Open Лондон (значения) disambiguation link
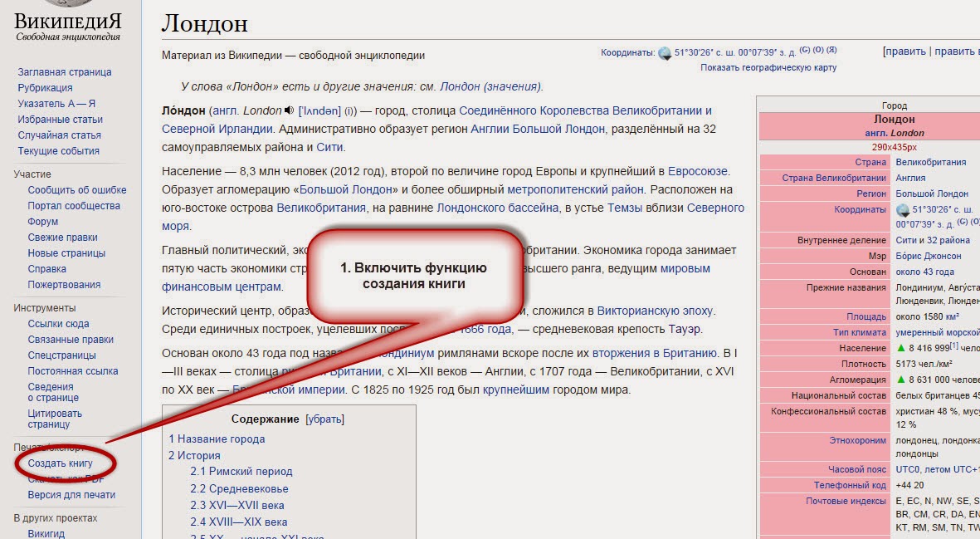Viewport: 980px width, 539px height. [x=490, y=87]
